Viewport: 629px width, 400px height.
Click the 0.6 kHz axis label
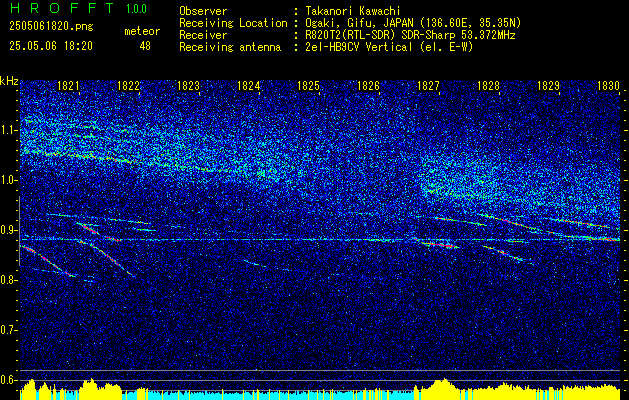click(9, 380)
